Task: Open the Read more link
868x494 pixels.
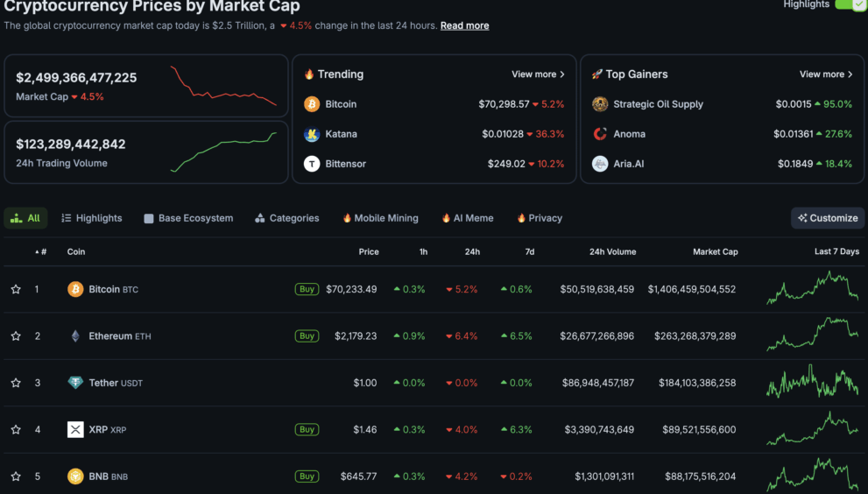Action: click(x=464, y=25)
